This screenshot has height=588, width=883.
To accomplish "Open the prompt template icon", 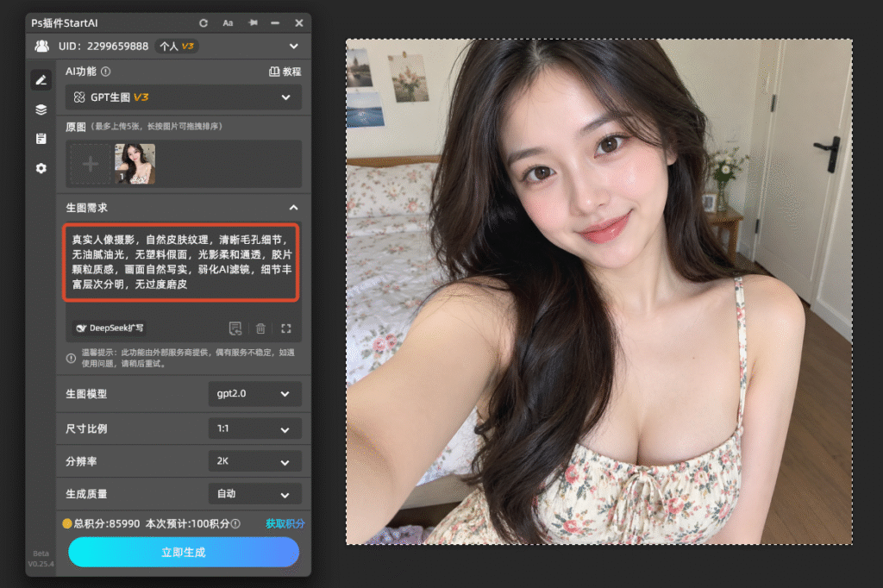I will pyautogui.click(x=235, y=328).
